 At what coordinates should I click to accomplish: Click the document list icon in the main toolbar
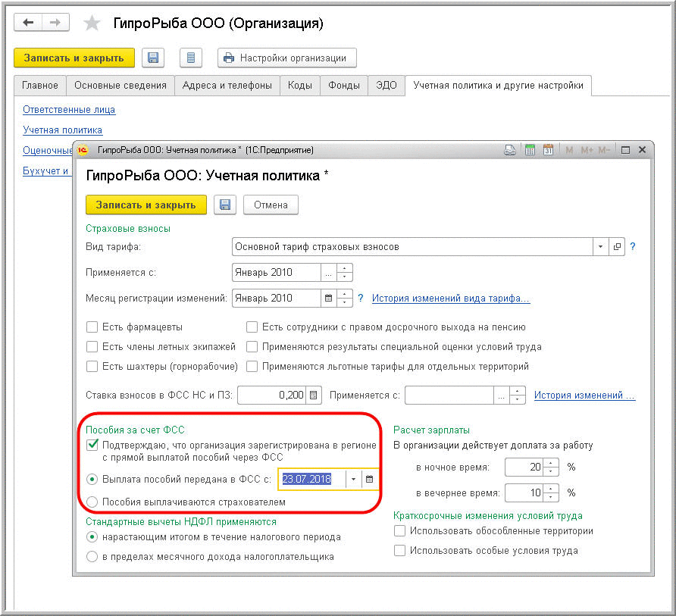click(190, 58)
